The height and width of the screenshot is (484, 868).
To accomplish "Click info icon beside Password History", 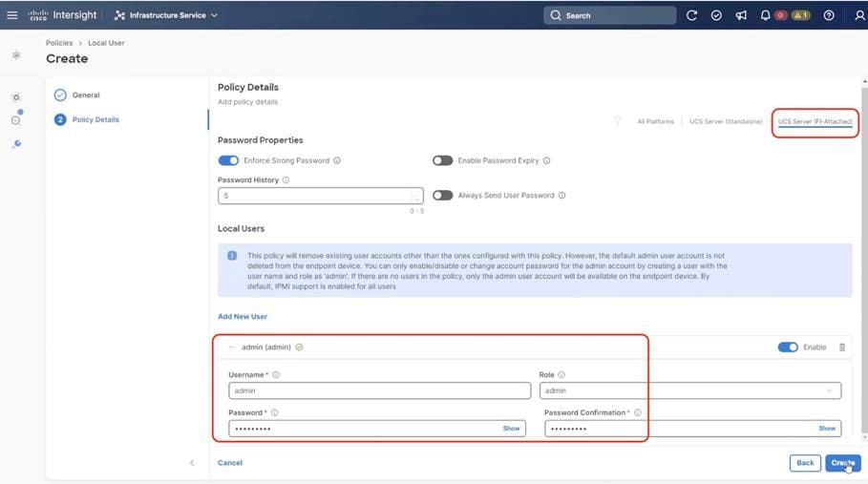I will pos(286,179).
